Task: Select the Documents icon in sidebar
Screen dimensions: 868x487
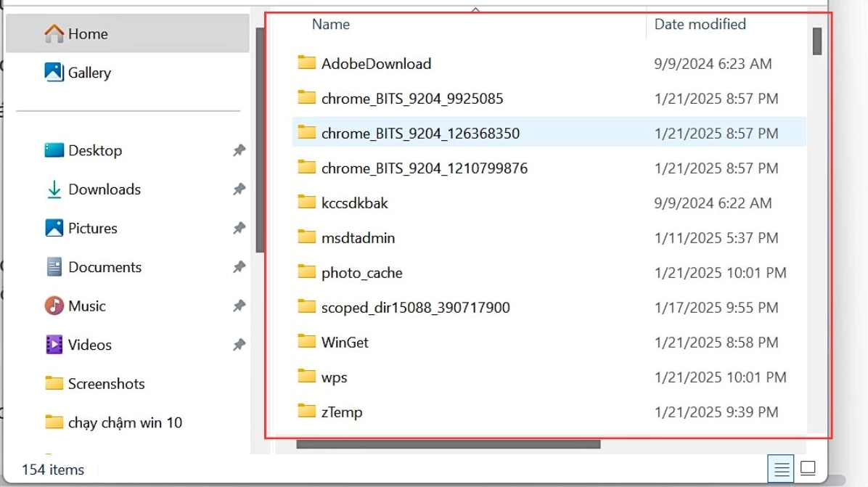Action: (54, 267)
